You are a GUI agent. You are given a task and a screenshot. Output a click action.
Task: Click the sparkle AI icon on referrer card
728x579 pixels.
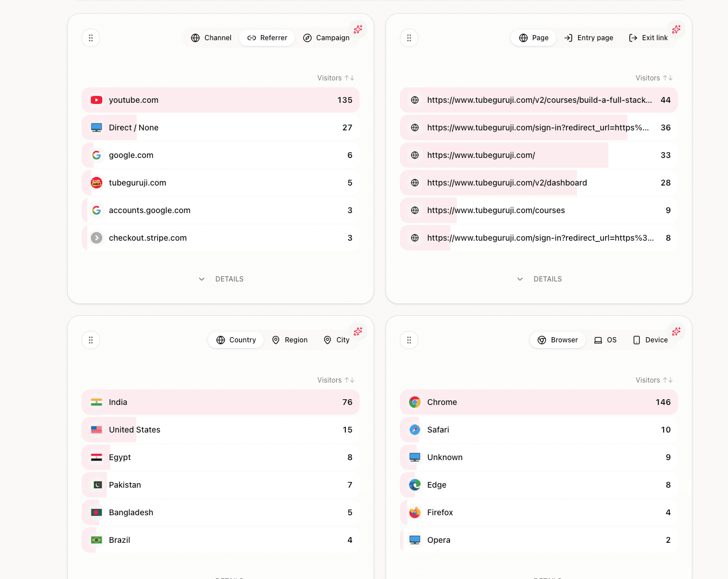click(x=358, y=29)
